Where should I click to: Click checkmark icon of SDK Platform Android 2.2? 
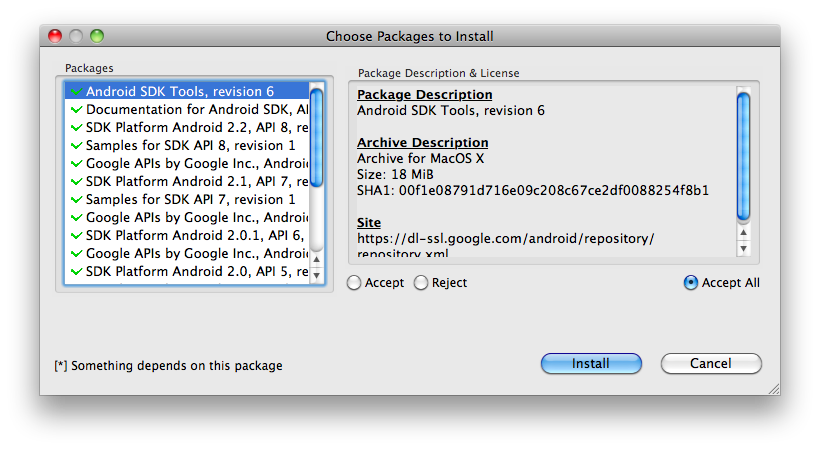(76, 127)
